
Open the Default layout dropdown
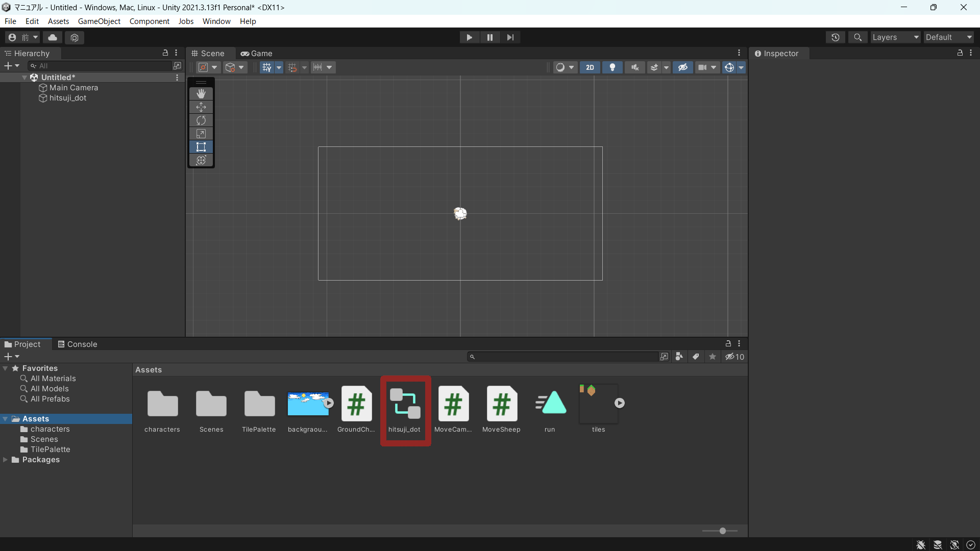(948, 37)
